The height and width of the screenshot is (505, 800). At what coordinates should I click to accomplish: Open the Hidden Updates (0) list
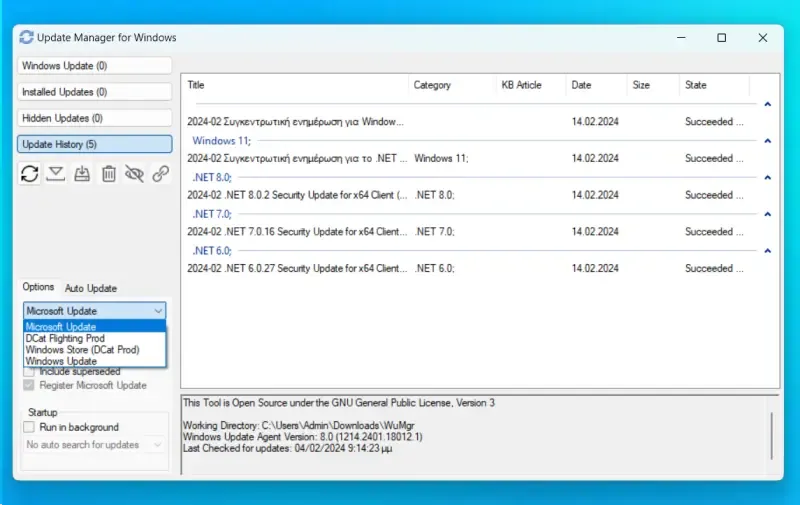click(x=94, y=118)
